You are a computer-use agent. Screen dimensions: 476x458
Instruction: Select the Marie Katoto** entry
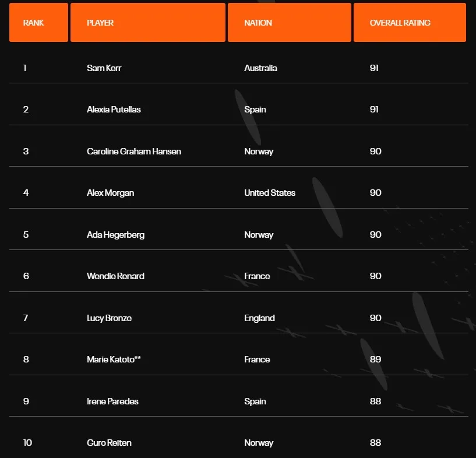coord(114,360)
